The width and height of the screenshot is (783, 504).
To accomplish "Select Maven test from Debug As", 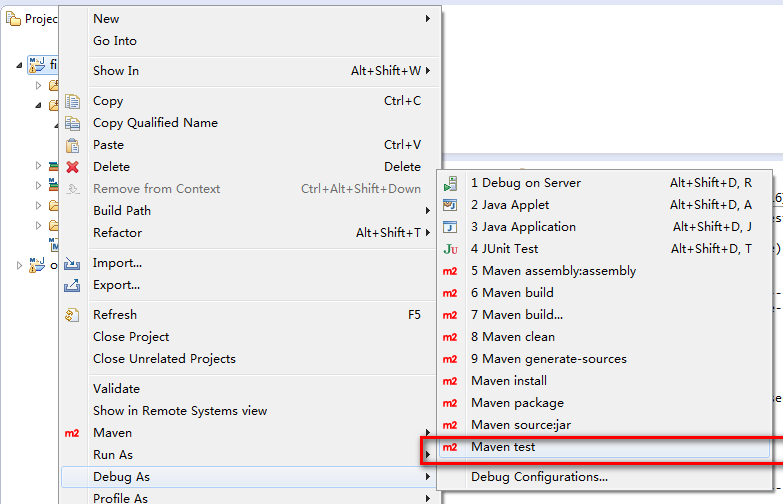I will [x=503, y=447].
